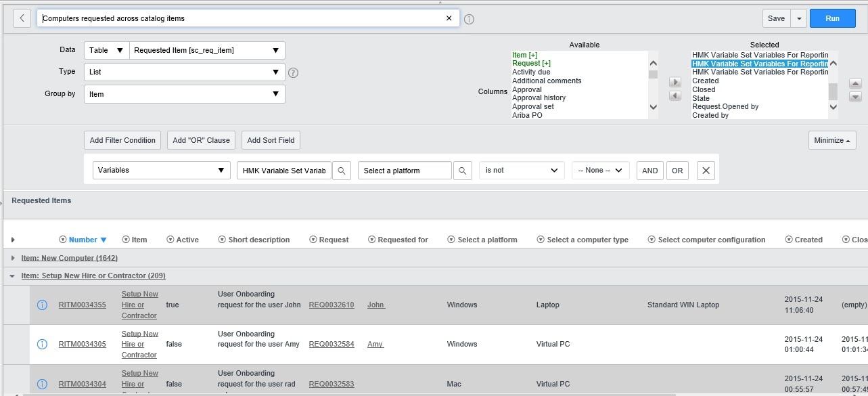
Task: Open the 'is not' operator dropdown
Action: 521,171
